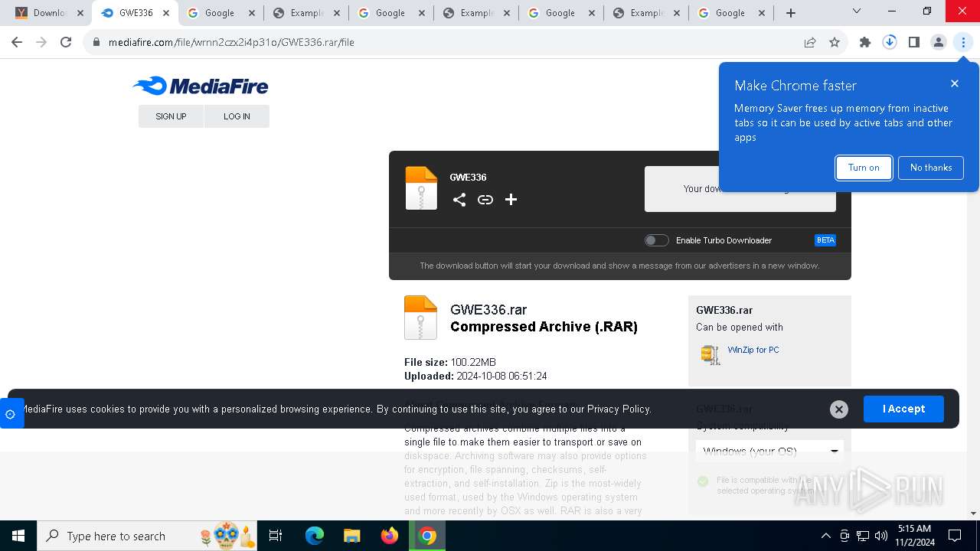Launch Firefox from taskbar

[x=390, y=536]
